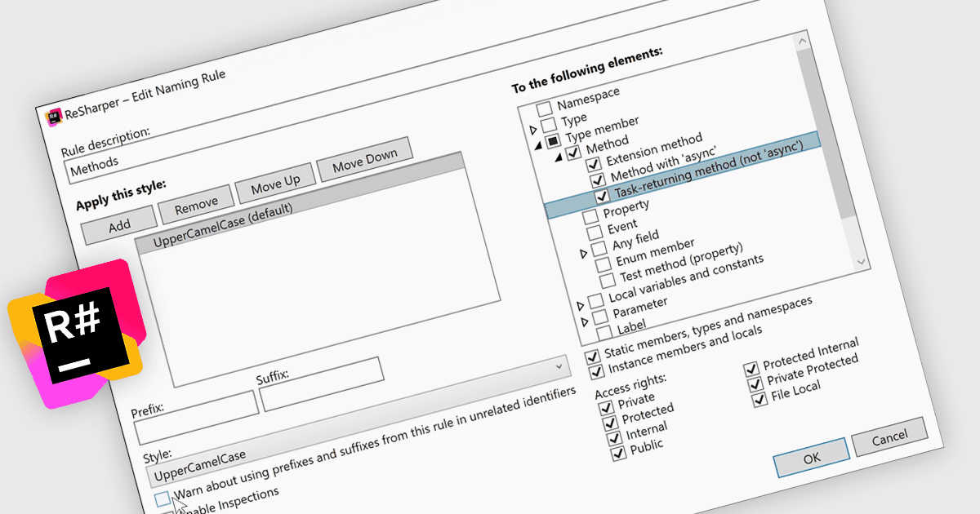Screen dimensions: 980x514
Task: Focus the Suffix input field
Action: pos(322,383)
